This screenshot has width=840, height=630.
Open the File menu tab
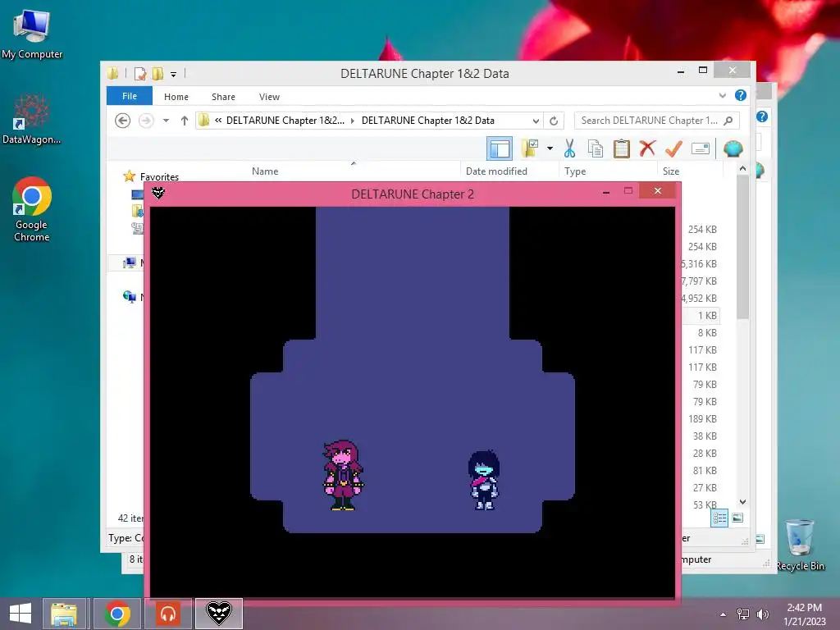[x=129, y=96]
